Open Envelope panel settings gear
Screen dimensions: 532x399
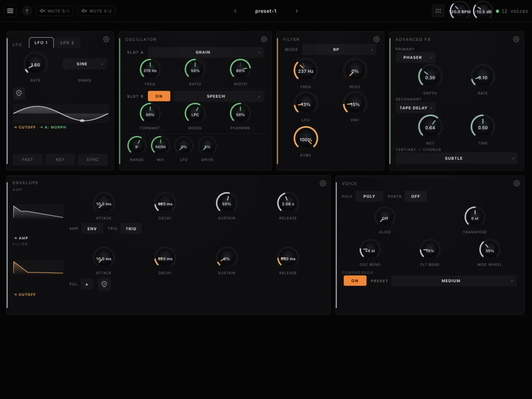(323, 183)
